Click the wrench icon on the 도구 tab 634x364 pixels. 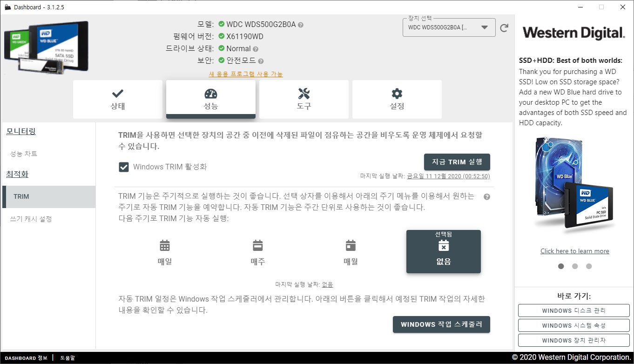tap(304, 93)
